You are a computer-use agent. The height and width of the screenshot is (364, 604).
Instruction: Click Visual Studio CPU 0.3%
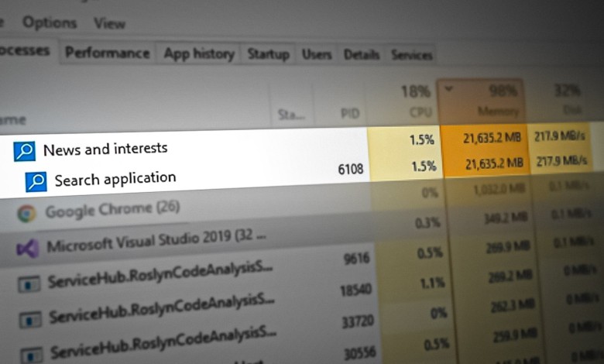427,222
